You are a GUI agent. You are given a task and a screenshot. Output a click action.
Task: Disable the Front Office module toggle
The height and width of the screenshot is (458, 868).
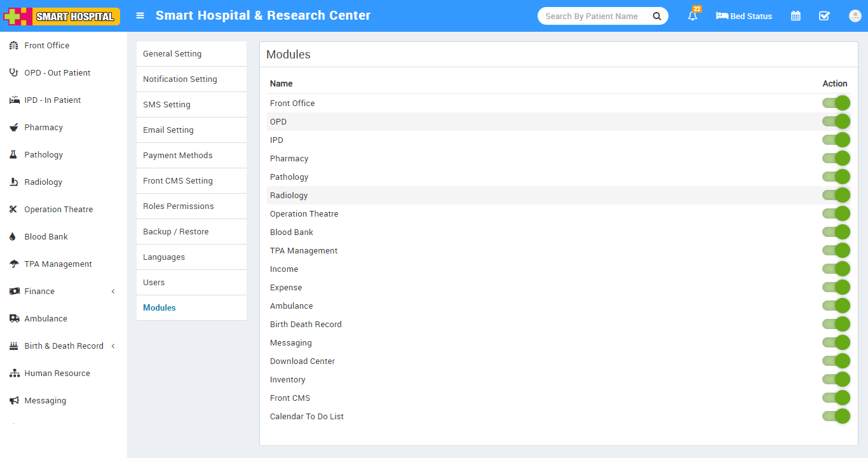pos(836,103)
